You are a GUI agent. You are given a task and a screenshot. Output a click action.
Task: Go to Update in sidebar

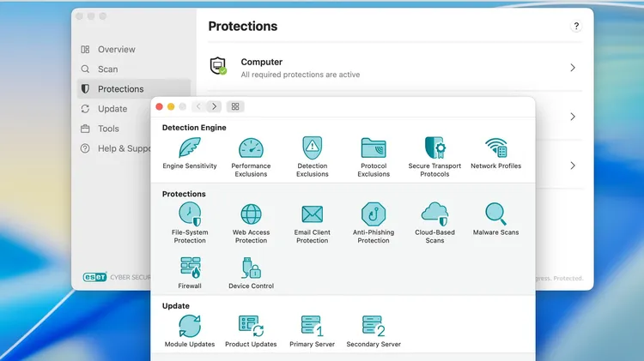click(x=112, y=109)
